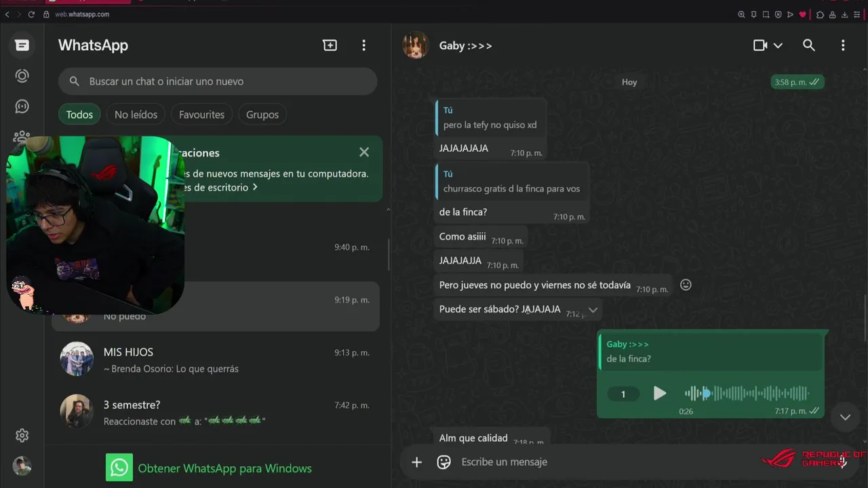Click the site lock icon in address bar
Image resolution: width=868 pixels, height=488 pixels.
(46, 14)
